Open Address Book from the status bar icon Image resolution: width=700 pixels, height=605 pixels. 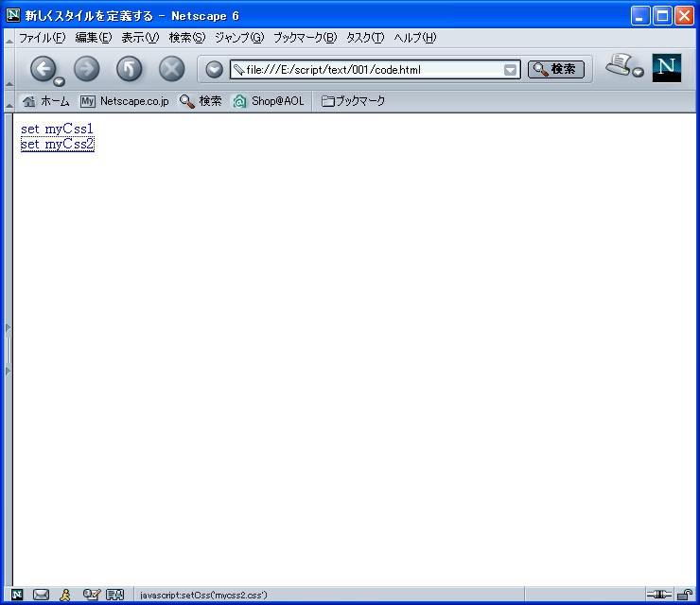tap(114, 595)
